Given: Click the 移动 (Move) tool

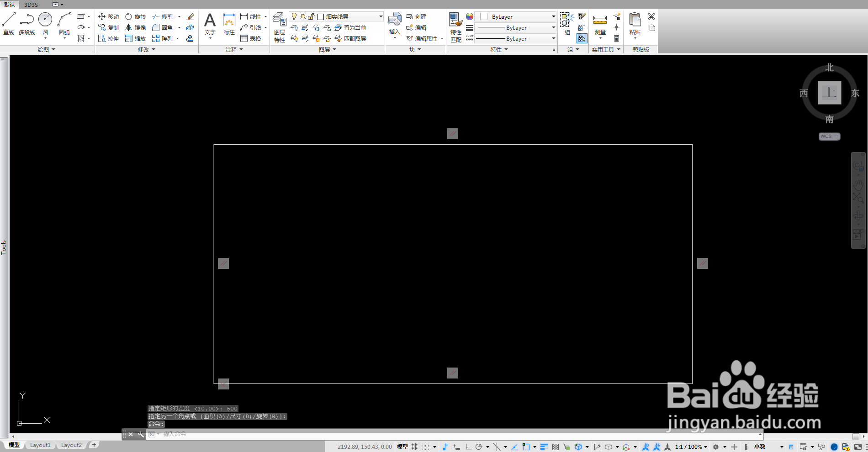Looking at the screenshot, I should [x=108, y=16].
